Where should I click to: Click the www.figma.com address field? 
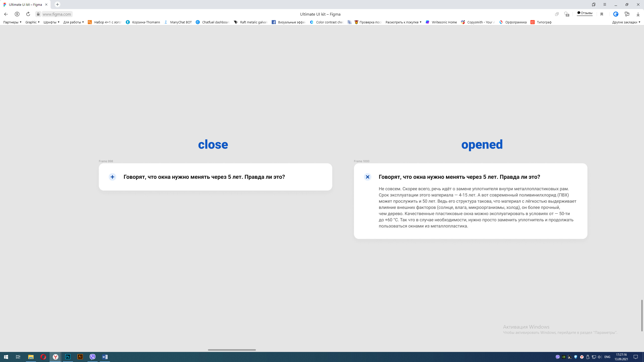tap(57, 14)
